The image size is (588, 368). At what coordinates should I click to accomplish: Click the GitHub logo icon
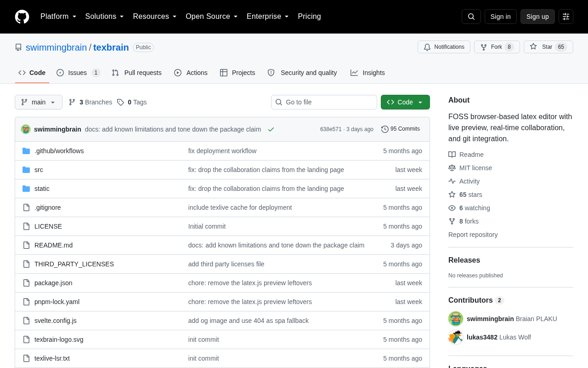22,17
